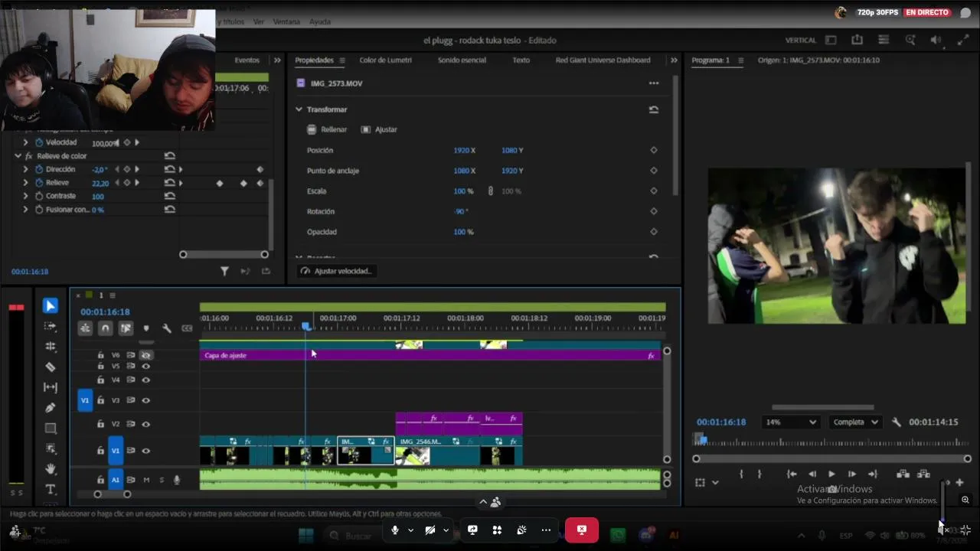Click the Lift button in Program monitor
Image resolution: width=980 pixels, height=551 pixels.
[903, 474]
